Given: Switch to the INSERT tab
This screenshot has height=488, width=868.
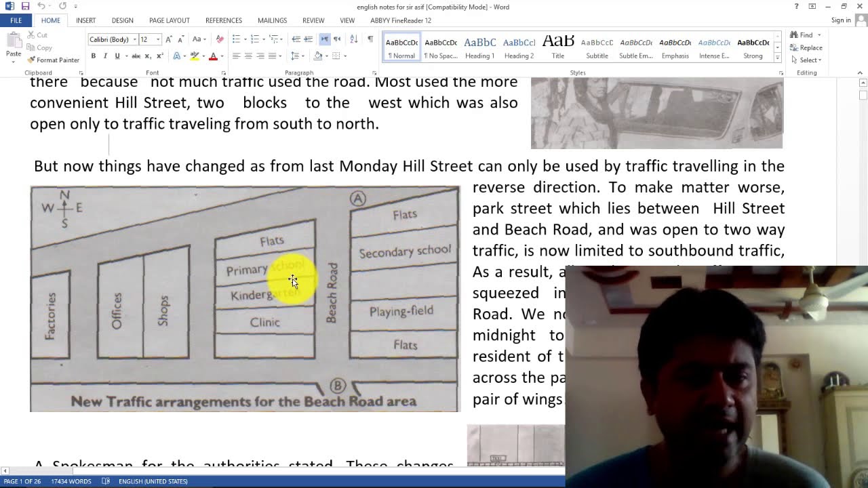Looking at the screenshot, I should 85,20.
